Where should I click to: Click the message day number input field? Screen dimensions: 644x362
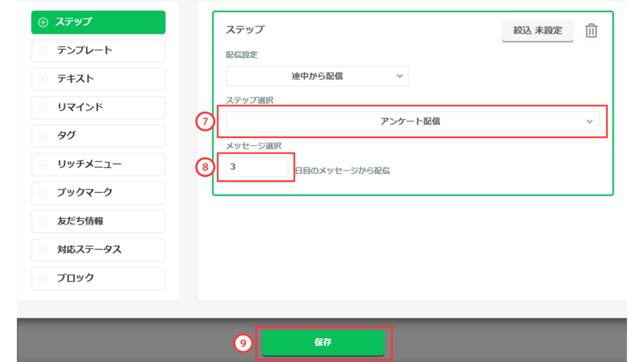[257, 167]
